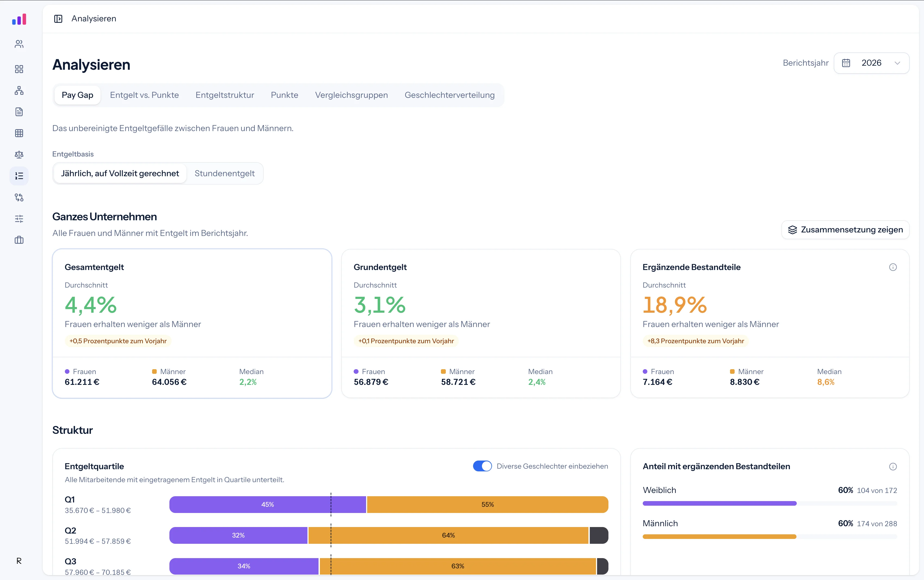The image size is (924, 580).
Task: Open the sliders settings icon in sidebar
Action: pos(19,219)
